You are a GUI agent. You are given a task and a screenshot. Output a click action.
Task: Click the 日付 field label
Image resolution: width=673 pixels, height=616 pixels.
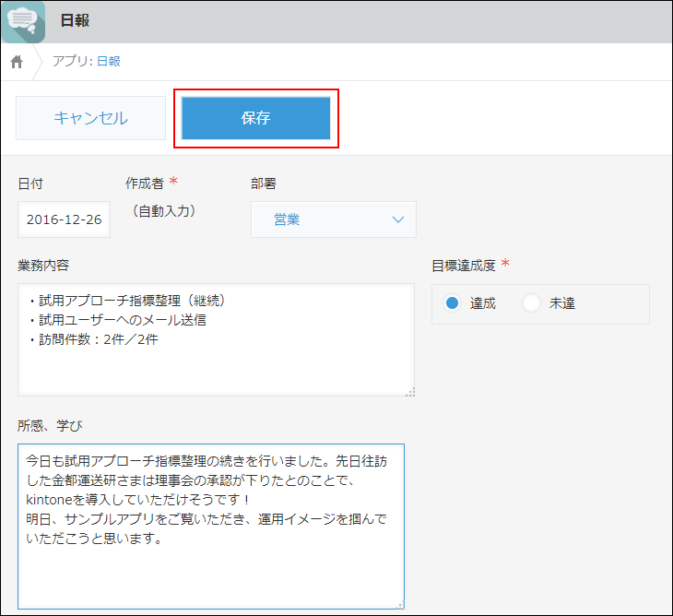tap(30, 184)
